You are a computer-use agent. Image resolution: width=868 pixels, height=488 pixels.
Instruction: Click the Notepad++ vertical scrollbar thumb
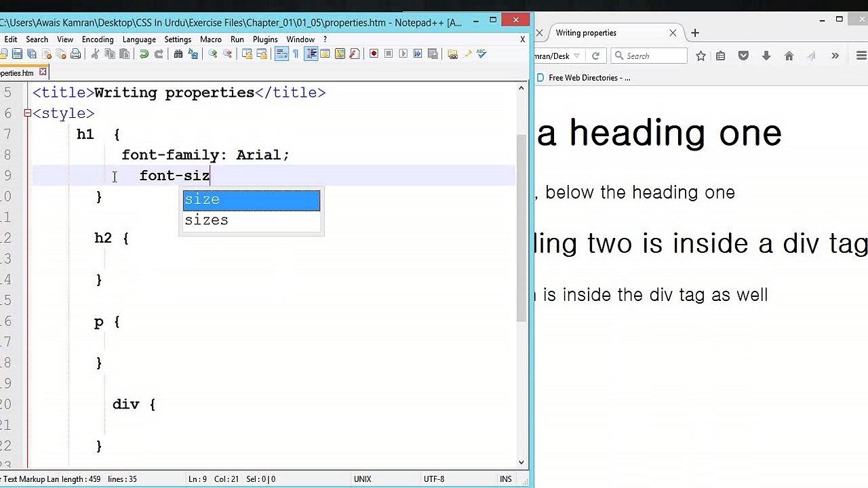pyautogui.click(x=521, y=227)
